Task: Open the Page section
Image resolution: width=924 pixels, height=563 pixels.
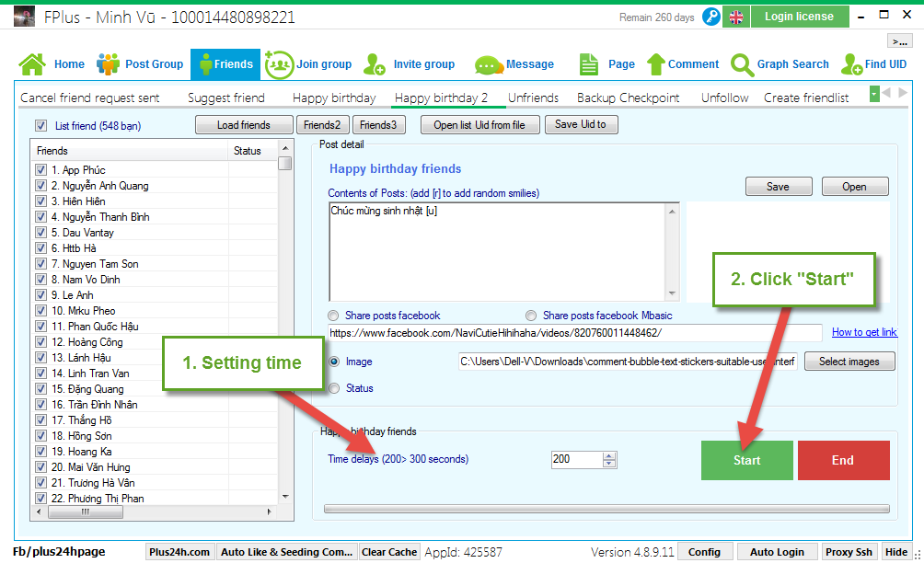Action: (607, 64)
